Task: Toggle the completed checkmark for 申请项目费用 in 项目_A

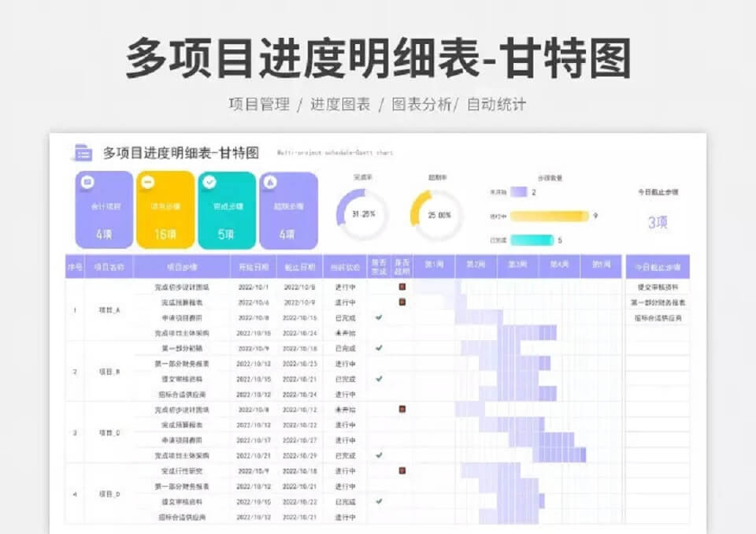Action: pyautogui.click(x=379, y=317)
